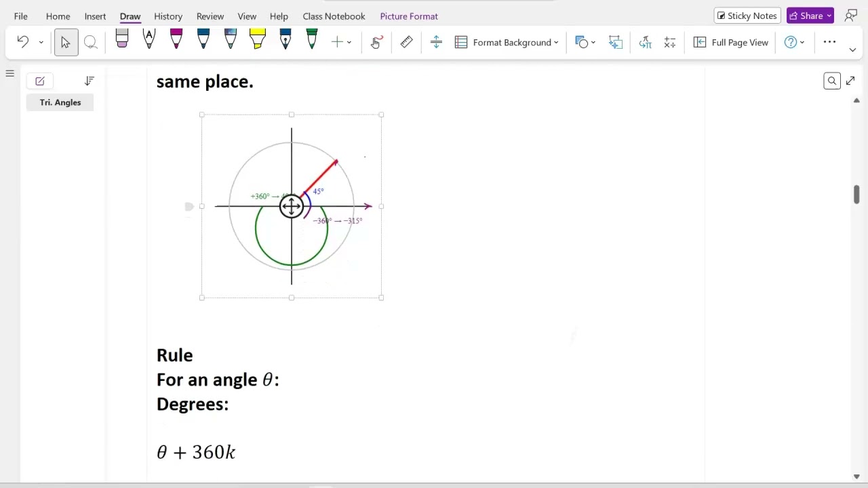This screenshot has width=868, height=488.
Task: Open the More Options ellipsis
Action: pyautogui.click(x=829, y=42)
